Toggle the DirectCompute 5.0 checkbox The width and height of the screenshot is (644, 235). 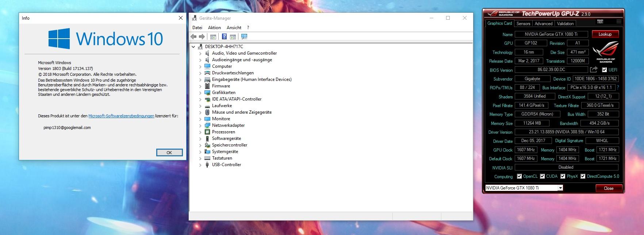pos(583,176)
